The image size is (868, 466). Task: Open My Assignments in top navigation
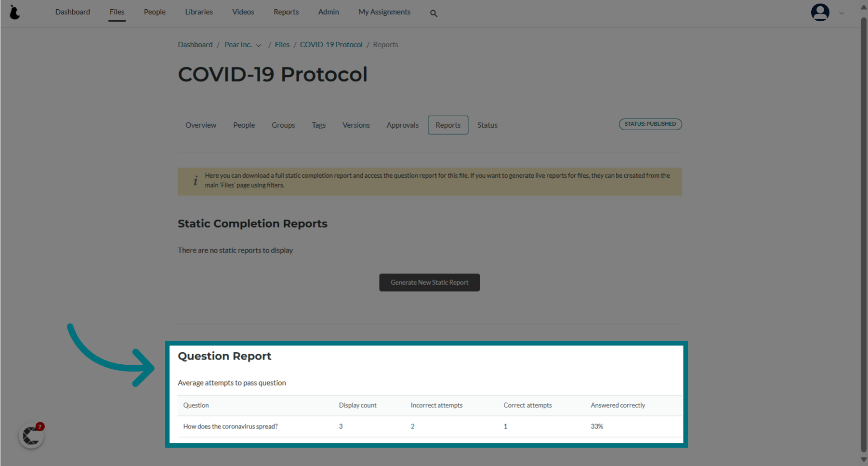384,12
